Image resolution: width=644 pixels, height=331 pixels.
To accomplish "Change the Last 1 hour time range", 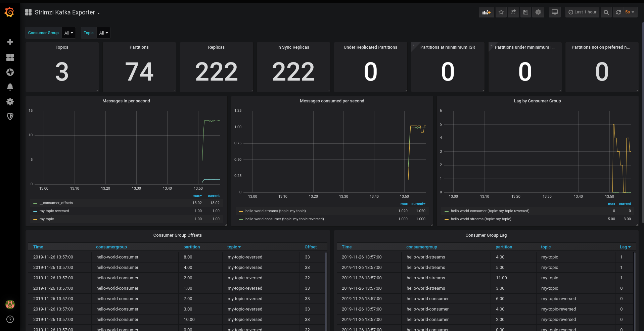I will click(582, 12).
